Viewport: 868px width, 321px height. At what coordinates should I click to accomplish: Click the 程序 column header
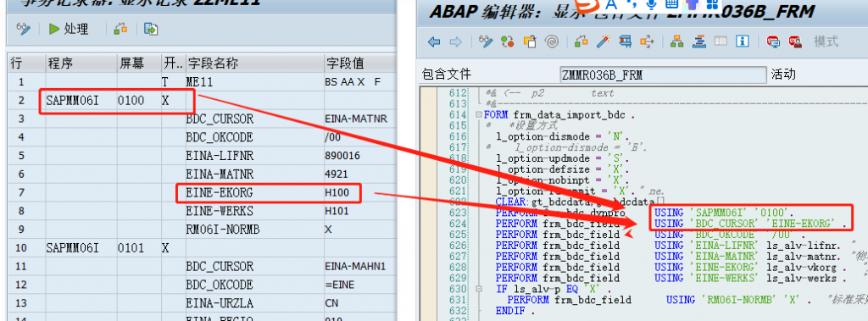click(x=81, y=63)
